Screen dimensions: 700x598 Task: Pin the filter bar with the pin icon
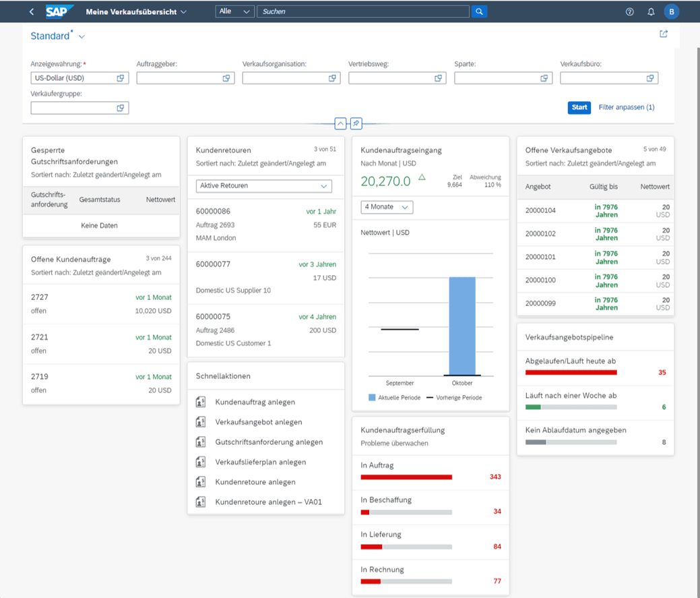pyautogui.click(x=356, y=123)
